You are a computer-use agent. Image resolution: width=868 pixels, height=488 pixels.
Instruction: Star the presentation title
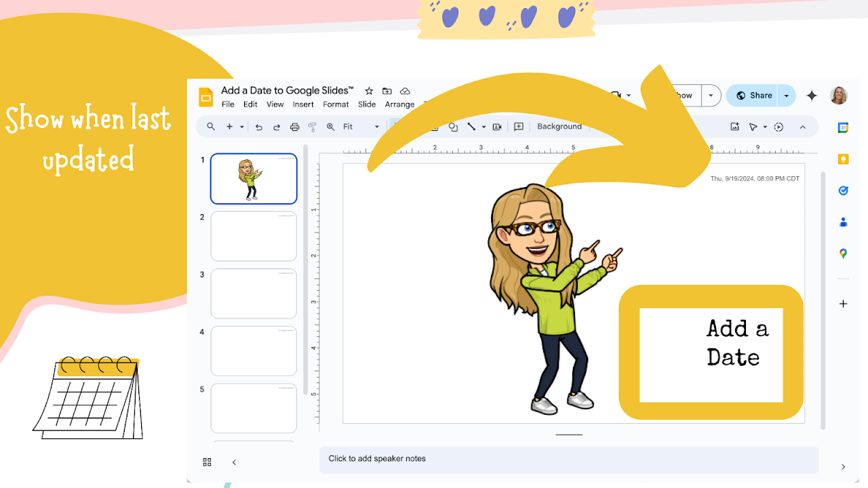[369, 91]
